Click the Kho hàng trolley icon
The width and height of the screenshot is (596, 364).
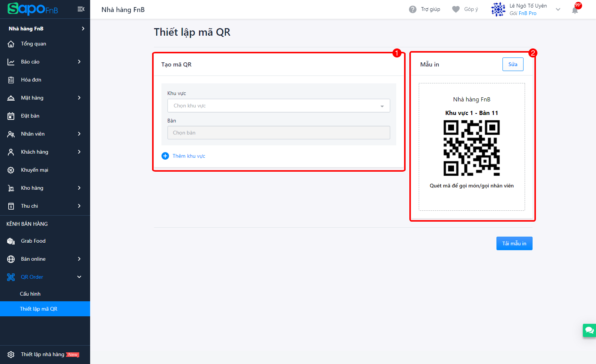tap(11, 188)
